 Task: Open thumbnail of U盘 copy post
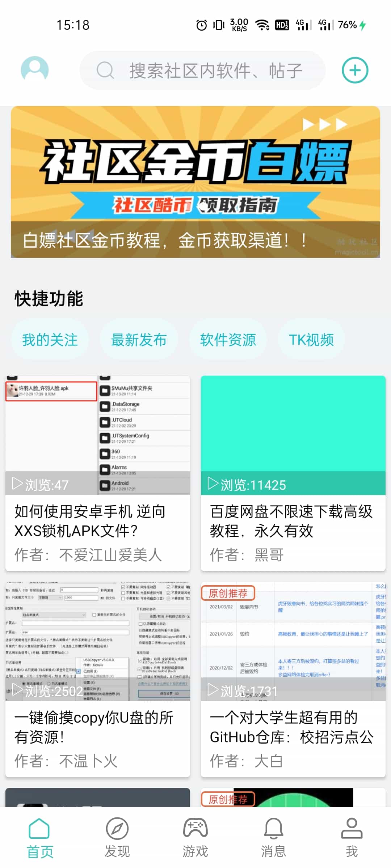98,641
